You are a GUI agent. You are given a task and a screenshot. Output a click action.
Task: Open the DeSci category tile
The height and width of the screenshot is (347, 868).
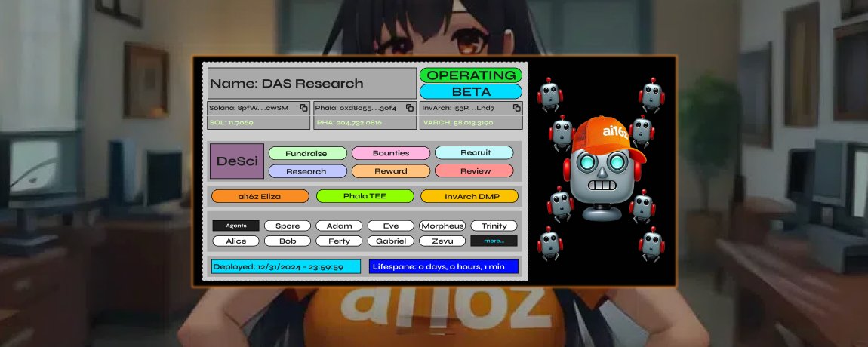pos(237,161)
